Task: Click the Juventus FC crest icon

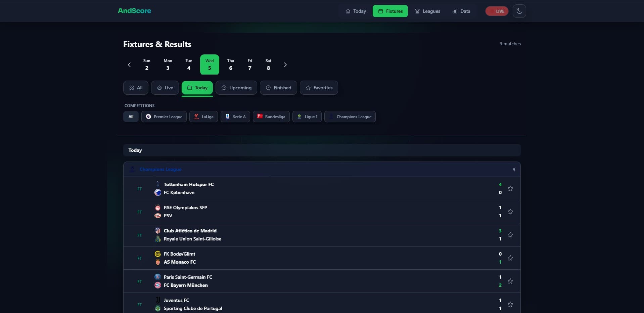Action: click(157, 300)
